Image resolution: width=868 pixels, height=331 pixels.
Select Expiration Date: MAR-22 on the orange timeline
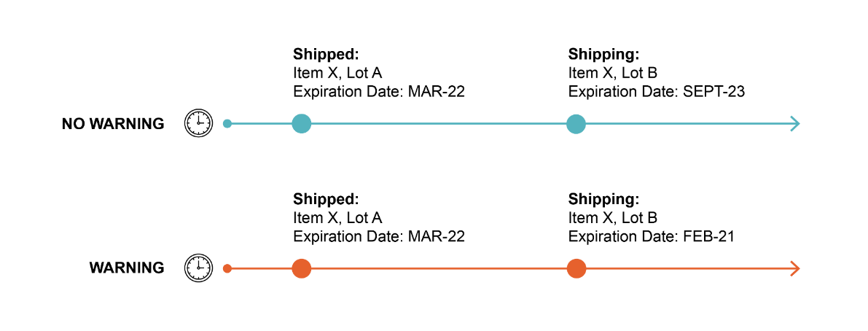click(x=378, y=237)
